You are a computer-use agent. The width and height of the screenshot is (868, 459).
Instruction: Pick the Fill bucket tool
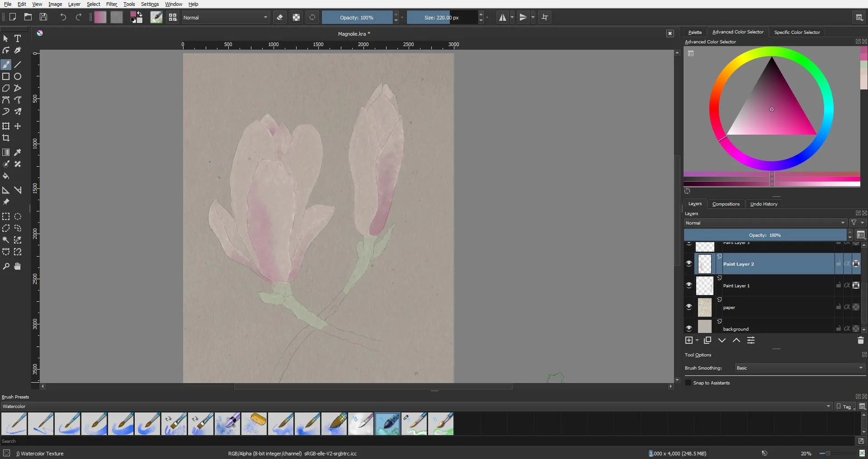point(6,176)
